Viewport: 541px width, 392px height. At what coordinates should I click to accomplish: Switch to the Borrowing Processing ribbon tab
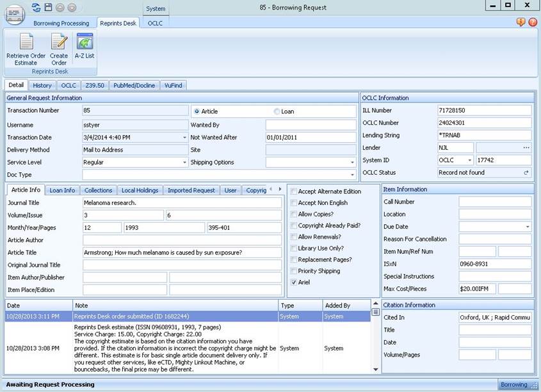[x=61, y=23]
